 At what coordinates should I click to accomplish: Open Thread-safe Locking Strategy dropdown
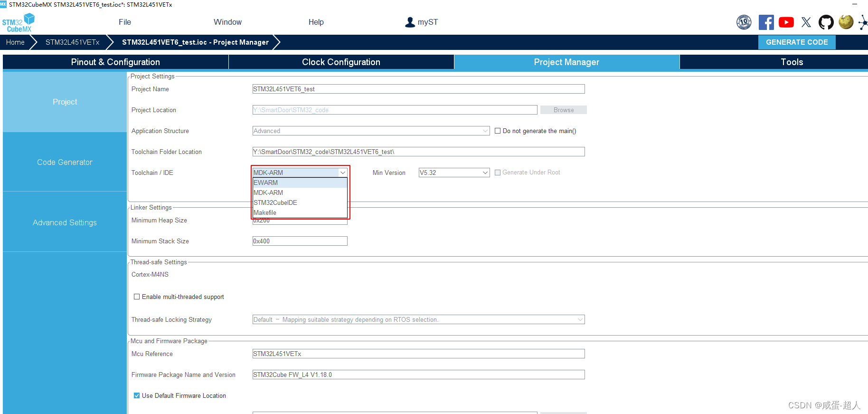tap(418, 319)
